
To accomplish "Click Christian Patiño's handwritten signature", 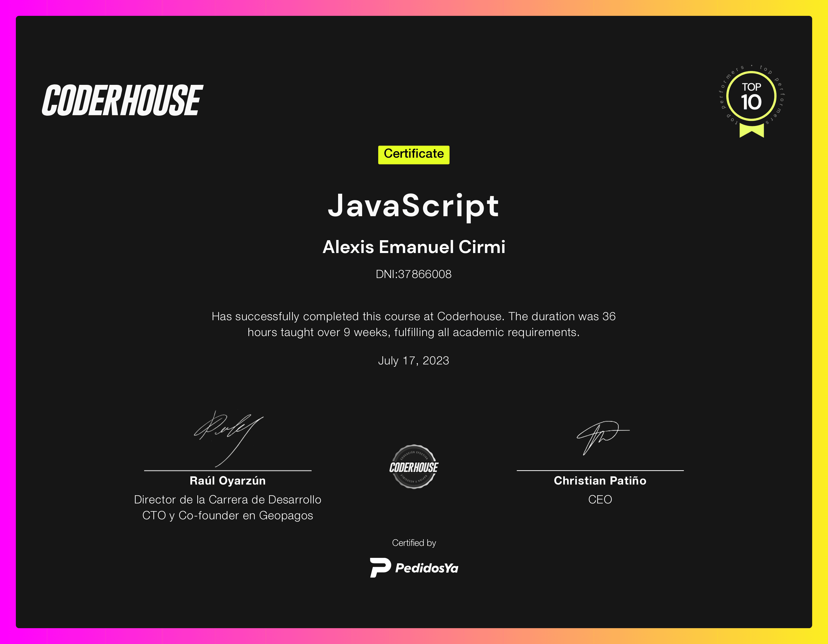I will click(x=603, y=438).
